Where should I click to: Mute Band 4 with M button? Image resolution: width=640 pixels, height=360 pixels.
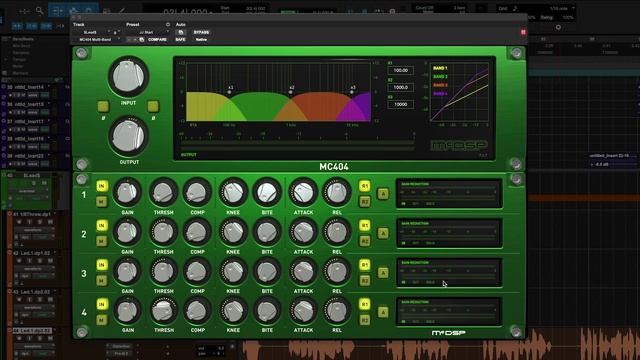pos(102,320)
